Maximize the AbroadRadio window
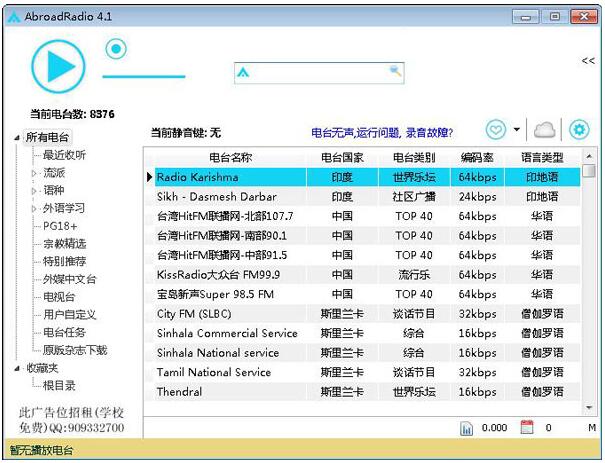 tap(555, 17)
